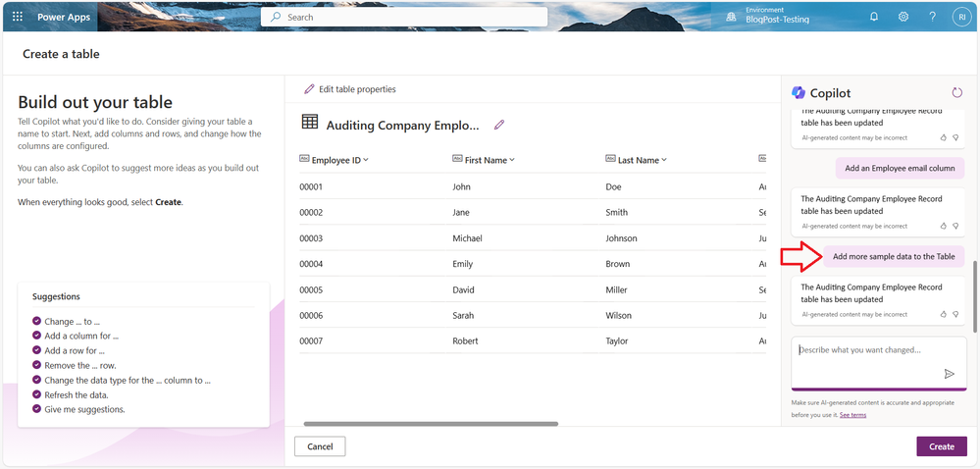Open Edit table properties
Screen dimensions: 980x469
click(350, 89)
